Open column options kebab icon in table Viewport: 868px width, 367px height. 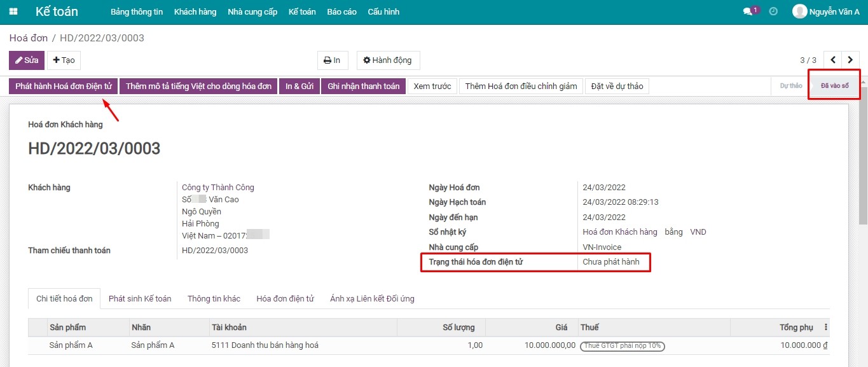click(x=826, y=328)
